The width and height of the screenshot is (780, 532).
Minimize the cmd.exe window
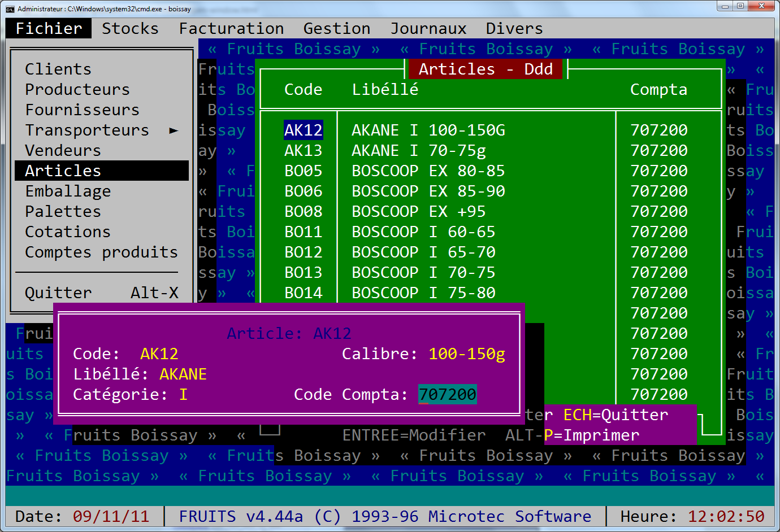[725, 6]
